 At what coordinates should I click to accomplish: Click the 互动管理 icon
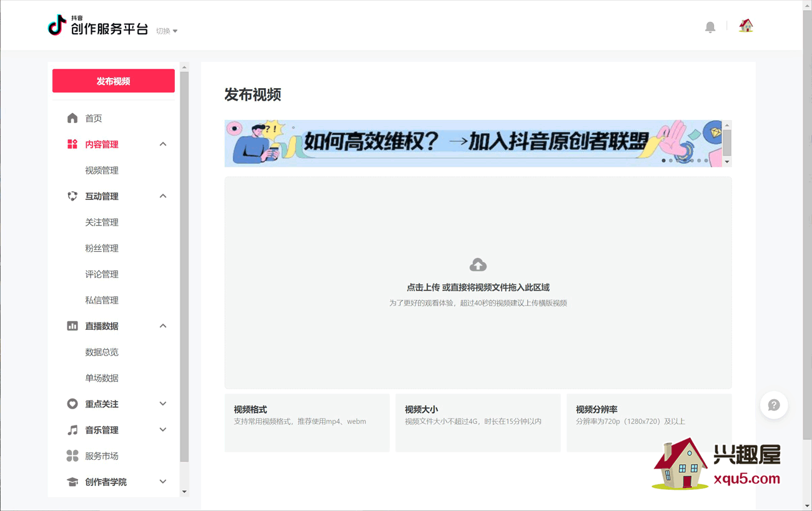[x=72, y=196]
